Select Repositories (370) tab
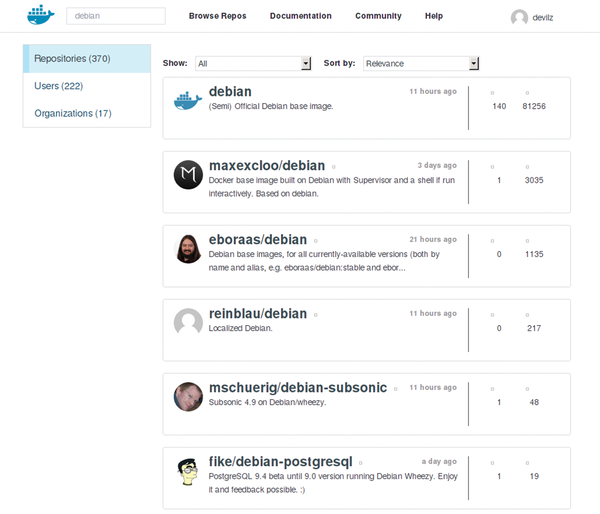Viewport: 600px width, 514px height. pos(87,59)
